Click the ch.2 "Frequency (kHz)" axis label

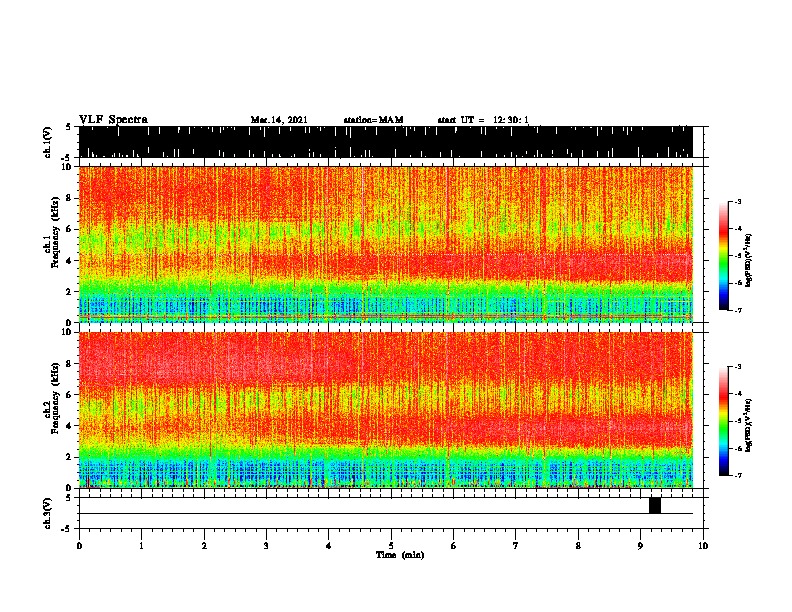tap(55, 399)
